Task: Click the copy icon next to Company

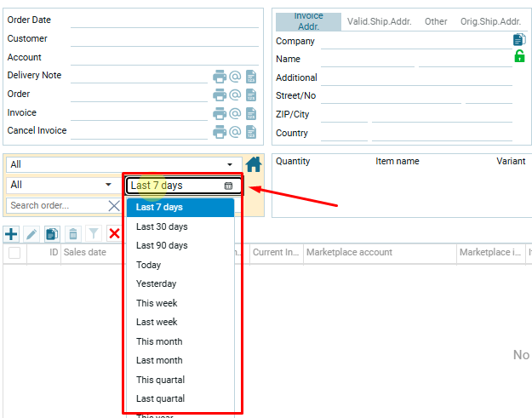Action: (x=519, y=40)
